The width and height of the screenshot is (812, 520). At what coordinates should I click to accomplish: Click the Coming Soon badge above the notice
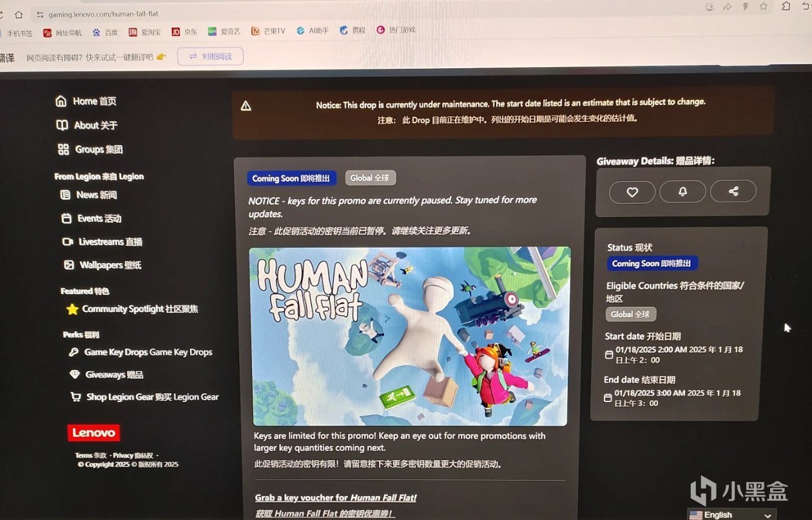click(x=292, y=178)
